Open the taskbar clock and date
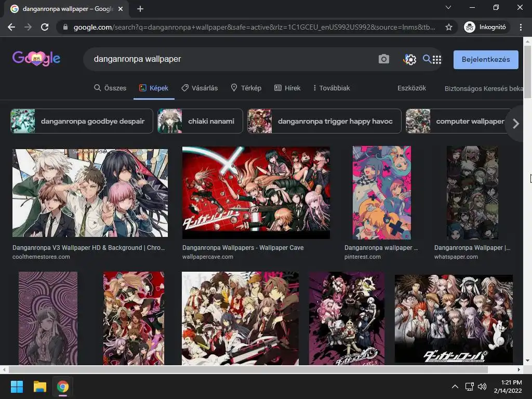Screen dimensions: 532x399 pyautogui.click(x=508, y=387)
